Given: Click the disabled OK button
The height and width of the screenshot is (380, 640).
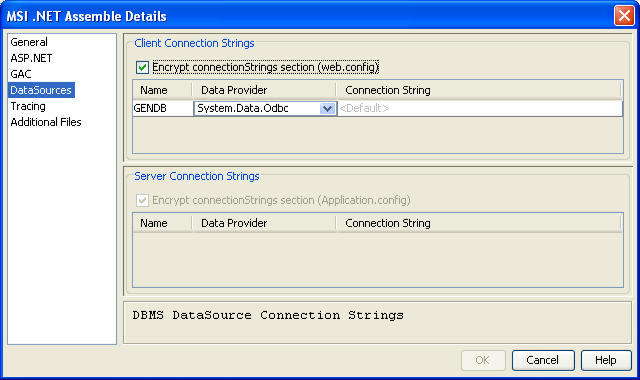Looking at the screenshot, I should pyautogui.click(x=483, y=360).
